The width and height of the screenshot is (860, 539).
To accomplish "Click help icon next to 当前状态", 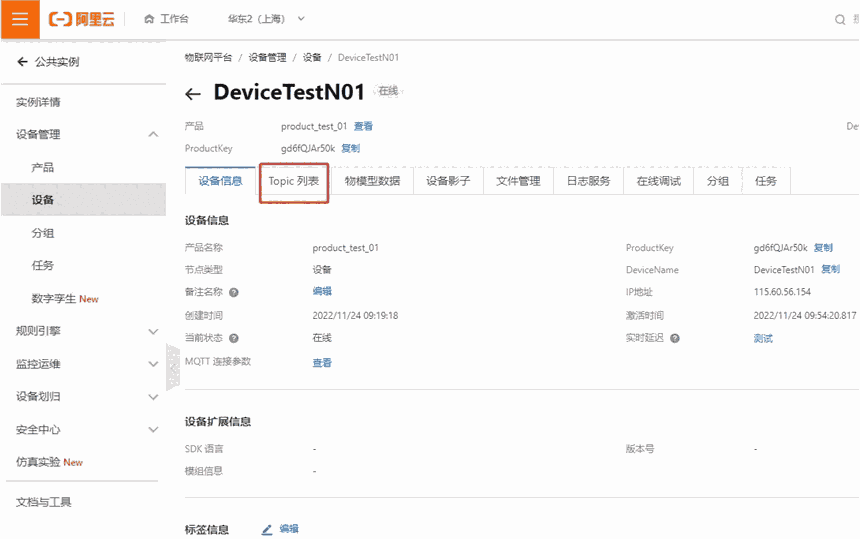I will pyautogui.click(x=234, y=338).
